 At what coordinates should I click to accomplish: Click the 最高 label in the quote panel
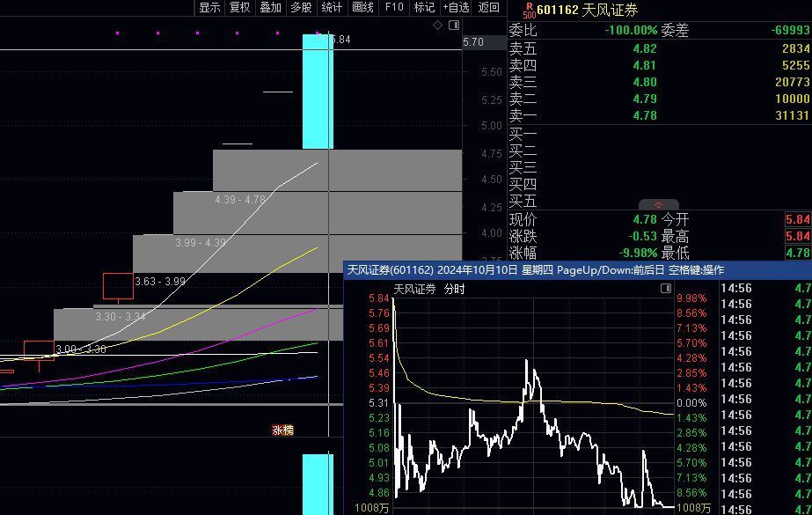pyautogui.click(x=676, y=236)
